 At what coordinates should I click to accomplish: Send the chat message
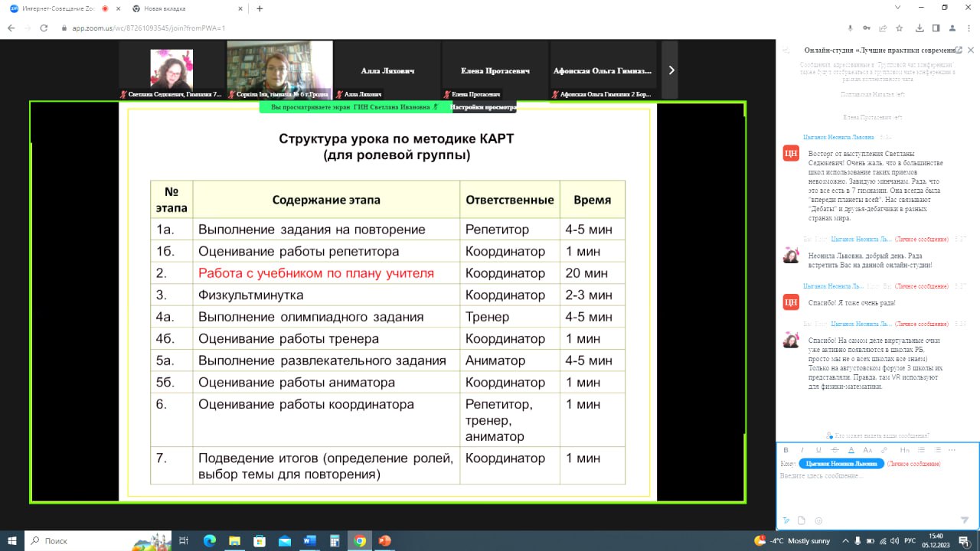[x=965, y=520]
